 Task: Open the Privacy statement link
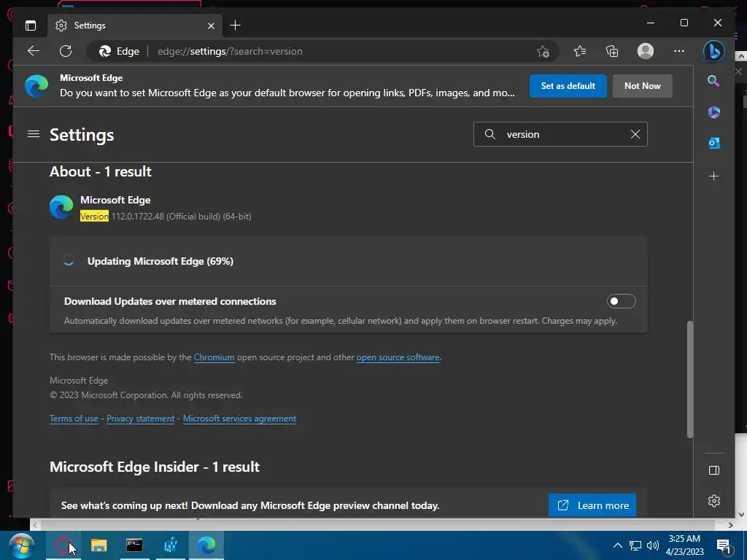pos(141,419)
